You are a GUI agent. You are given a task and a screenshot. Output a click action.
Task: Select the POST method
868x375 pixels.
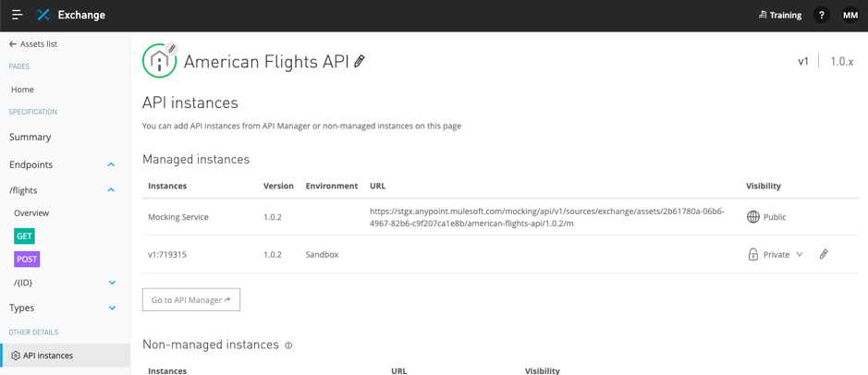tap(27, 260)
